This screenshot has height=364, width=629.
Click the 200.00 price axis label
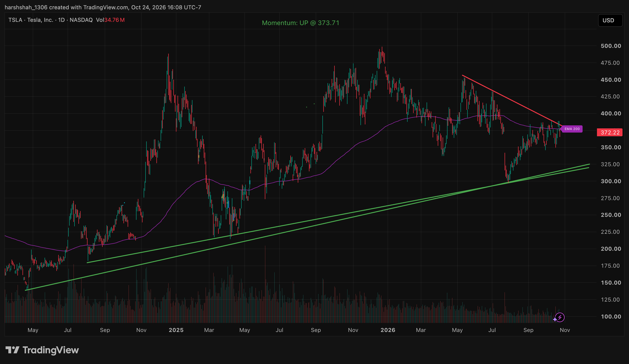click(611, 249)
